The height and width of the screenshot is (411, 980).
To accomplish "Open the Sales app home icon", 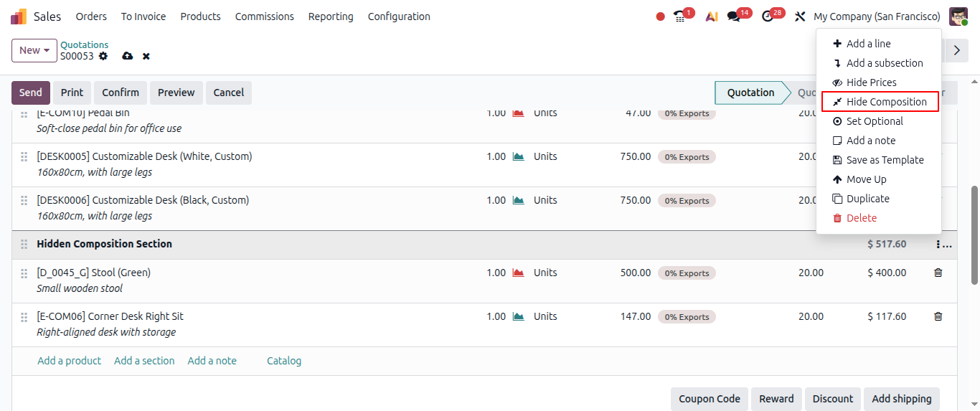I will (19, 16).
